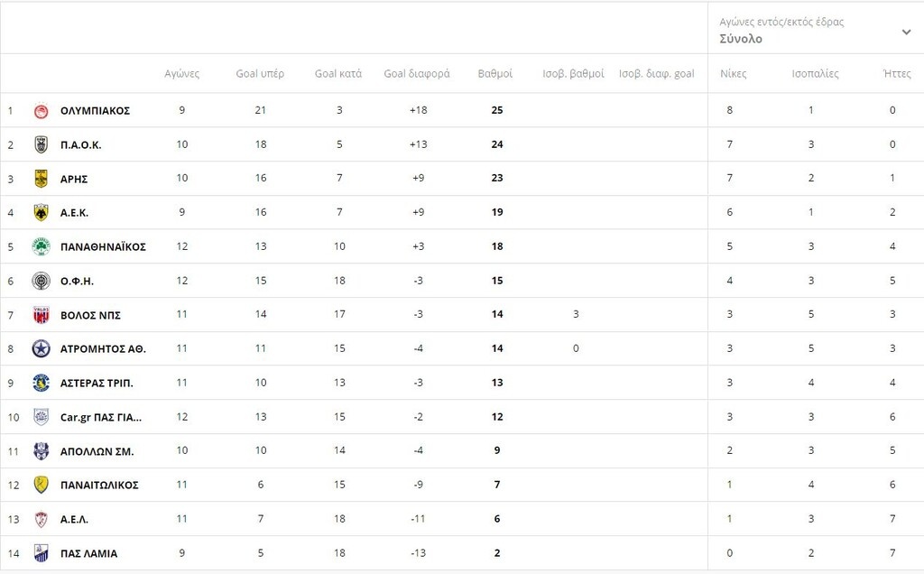Screen dimensions: 924x574
Task: Click the A.E.K. eagle crest icon
Action: click(41, 213)
